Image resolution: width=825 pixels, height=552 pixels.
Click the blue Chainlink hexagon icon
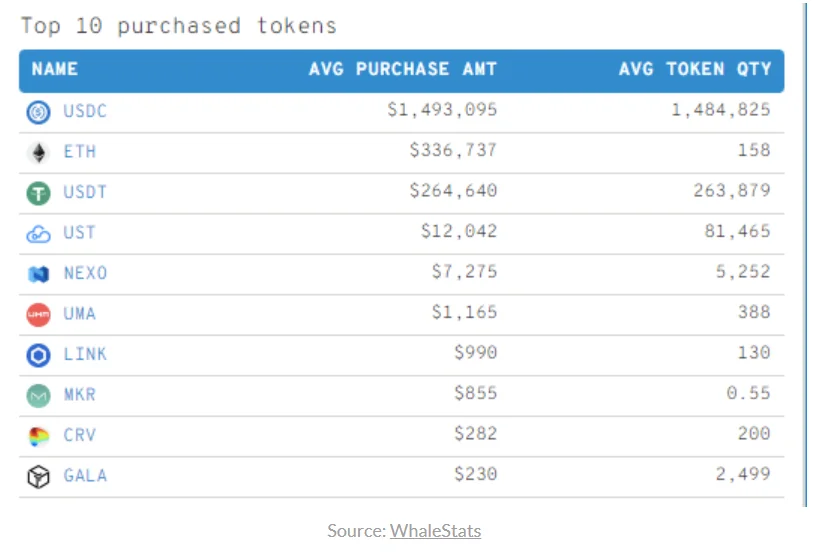click(x=38, y=355)
